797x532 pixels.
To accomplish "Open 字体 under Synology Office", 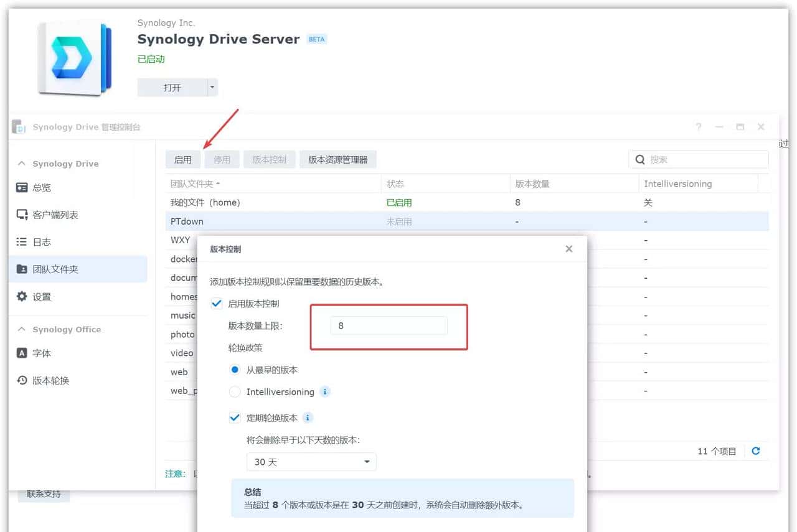I will click(x=37, y=353).
